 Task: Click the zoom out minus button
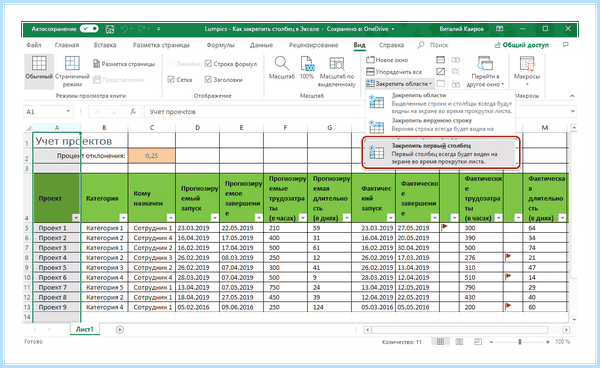[x=492, y=342]
